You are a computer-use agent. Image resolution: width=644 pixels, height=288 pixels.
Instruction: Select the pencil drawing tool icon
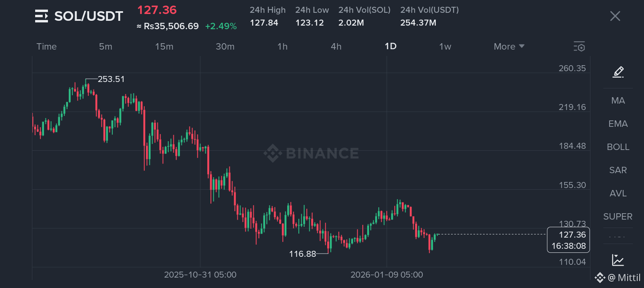618,72
